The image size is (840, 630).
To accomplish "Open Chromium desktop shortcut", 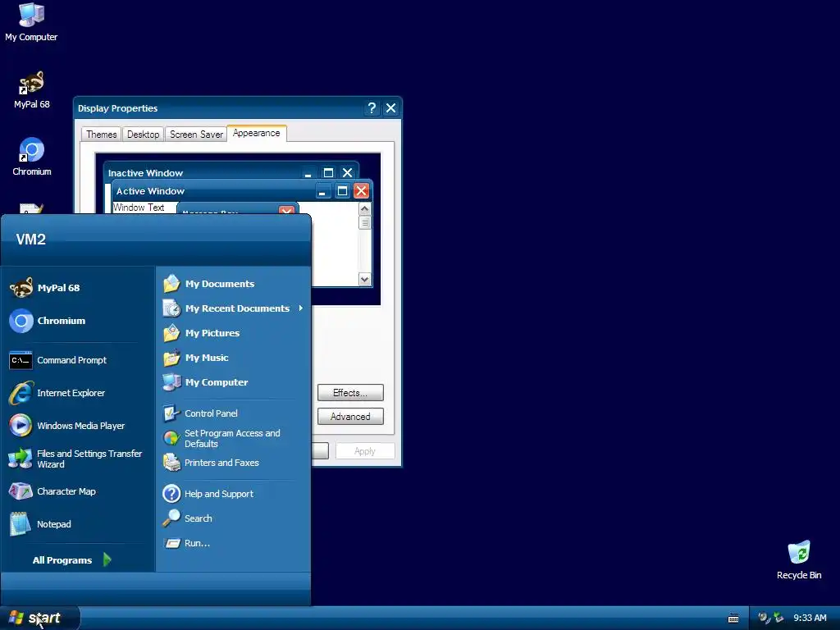I will click(32, 157).
